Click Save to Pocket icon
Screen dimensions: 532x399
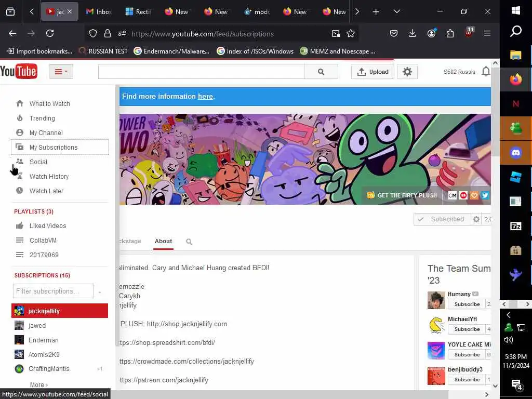point(394,33)
